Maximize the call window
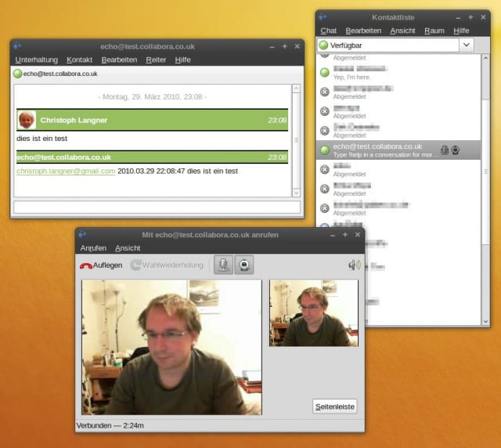 [345, 235]
